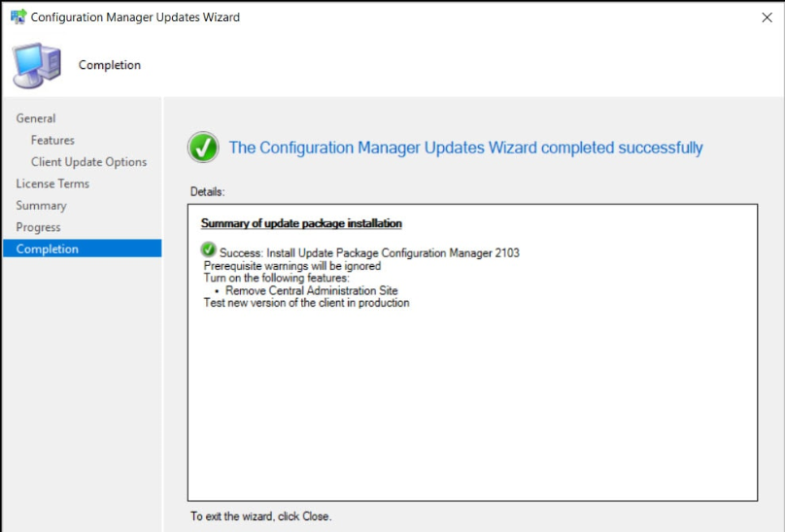785x532 pixels.
Task: Select Progress step in sidebar
Action: tap(38, 227)
